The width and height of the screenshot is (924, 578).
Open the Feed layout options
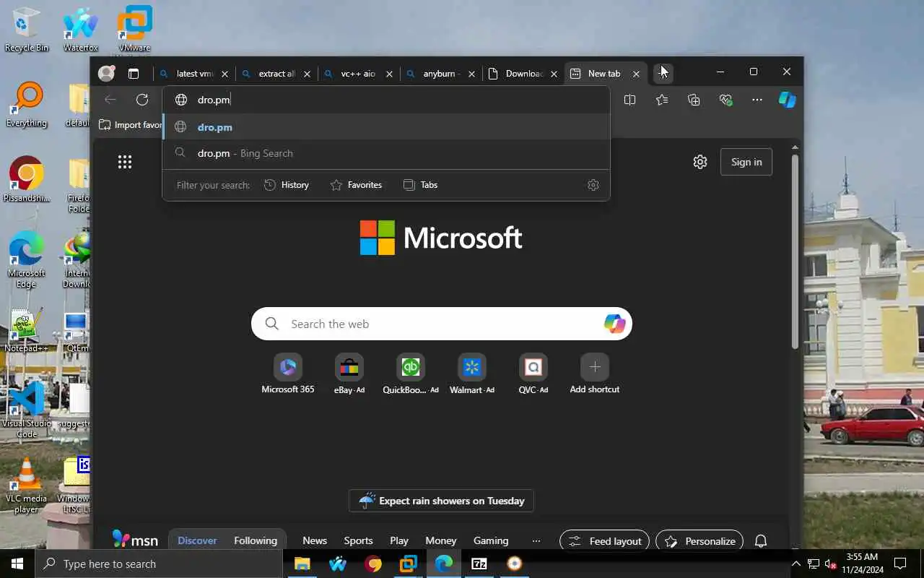pos(605,541)
